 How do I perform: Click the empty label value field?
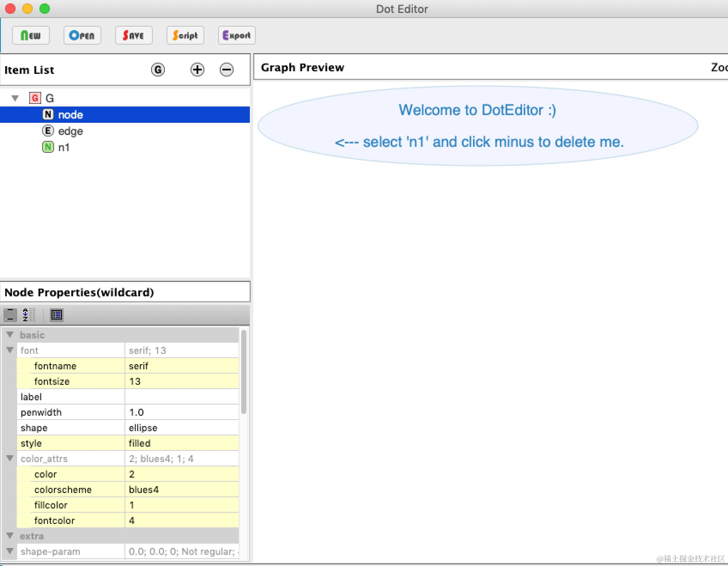pyautogui.click(x=182, y=397)
